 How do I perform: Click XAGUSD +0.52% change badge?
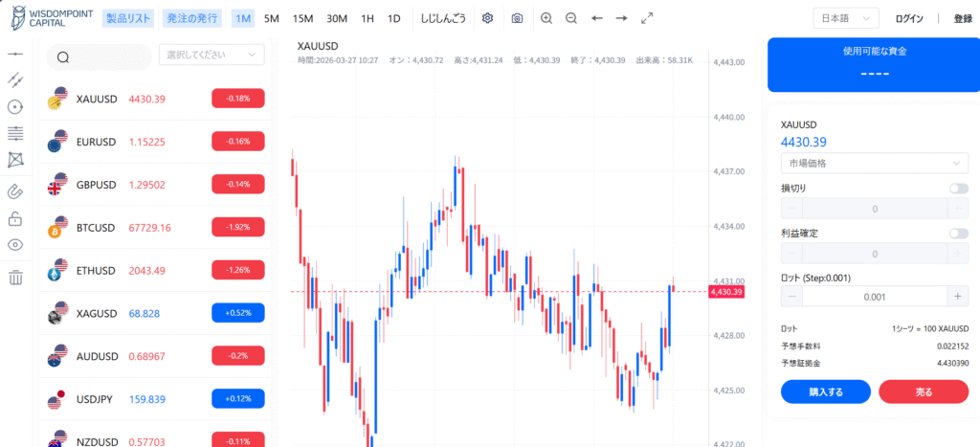238,313
